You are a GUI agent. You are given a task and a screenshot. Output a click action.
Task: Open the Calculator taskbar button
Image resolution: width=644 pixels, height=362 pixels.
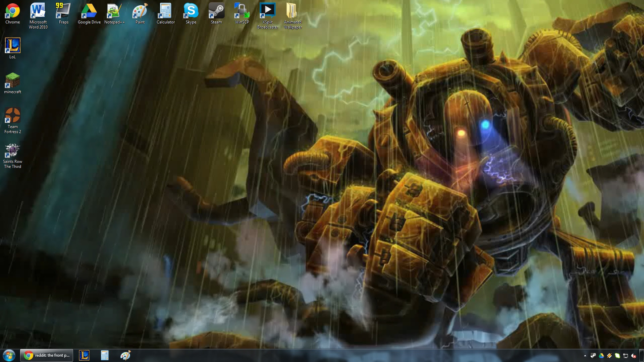(105, 355)
